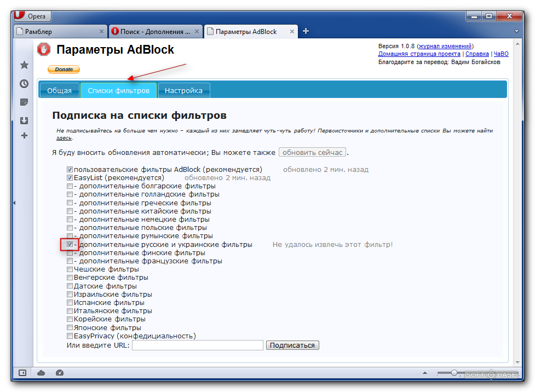This screenshot has width=535, height=392.
Task: Open new tab with plus button
Action: coord(306,31)
